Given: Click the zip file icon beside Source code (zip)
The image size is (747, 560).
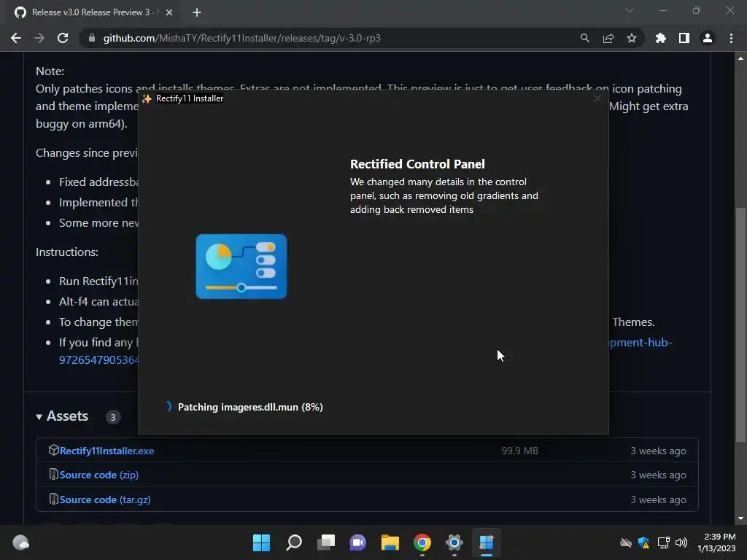Looking at the screenshot, I should (x=53, y=474).
